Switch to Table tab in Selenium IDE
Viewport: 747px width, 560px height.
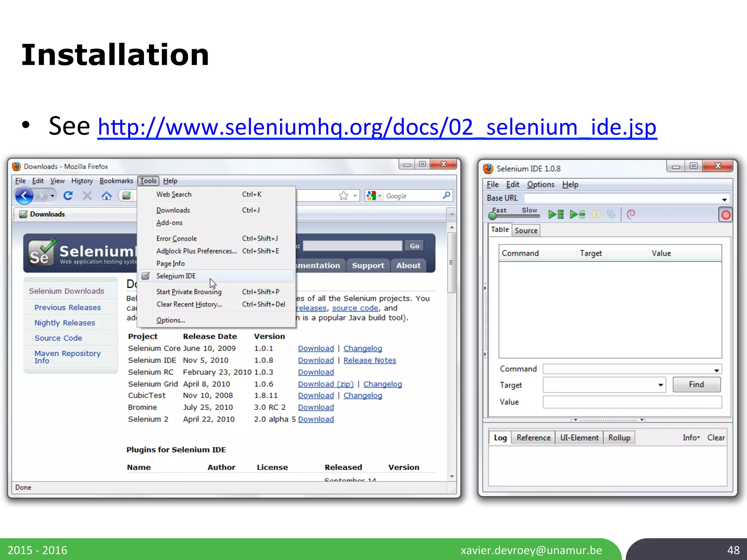[500, 229]
